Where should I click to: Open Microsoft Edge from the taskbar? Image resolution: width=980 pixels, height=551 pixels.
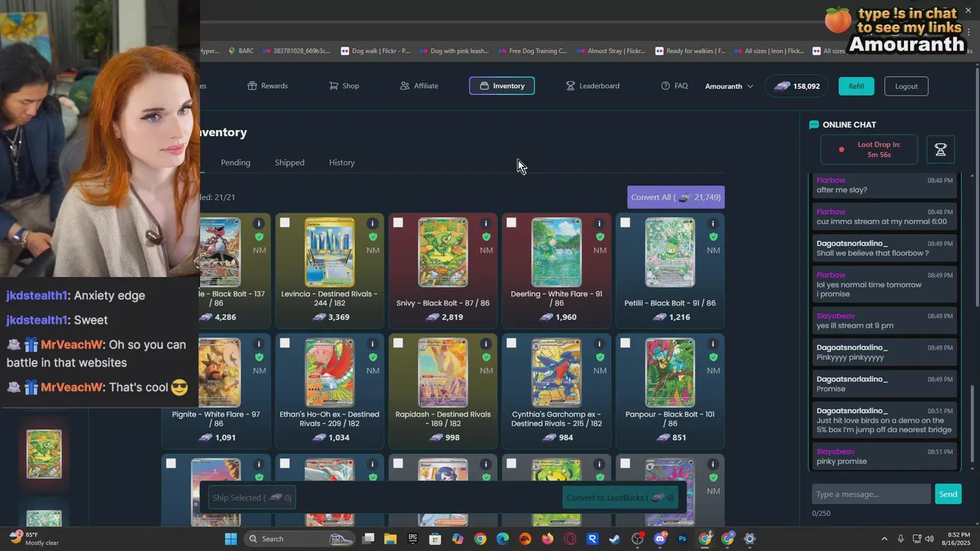coord(502,539)
